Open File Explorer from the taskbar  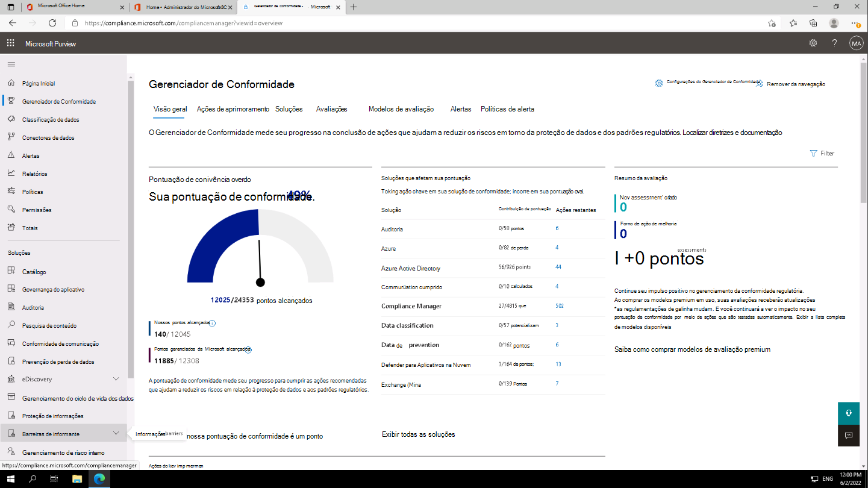point(77,479)
